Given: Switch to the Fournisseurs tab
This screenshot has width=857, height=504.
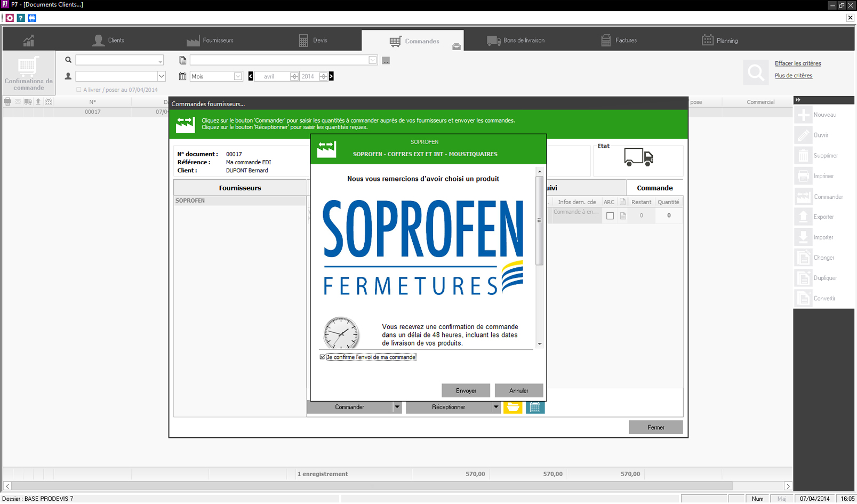Looking at the screenshot, I should click(210, 41).
